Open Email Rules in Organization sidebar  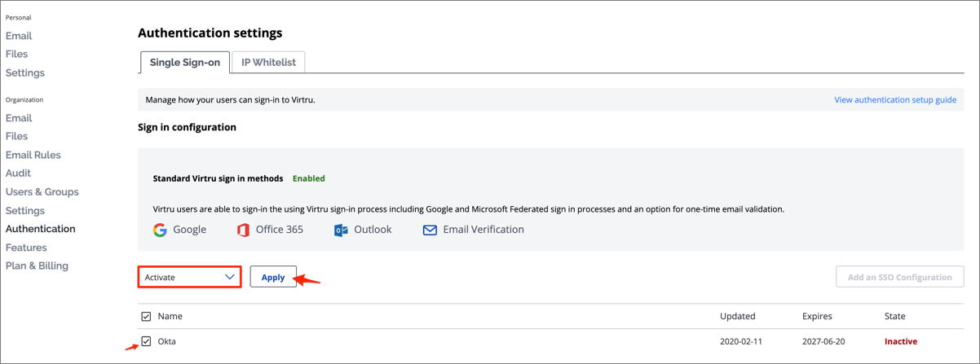tap(33, 155)
